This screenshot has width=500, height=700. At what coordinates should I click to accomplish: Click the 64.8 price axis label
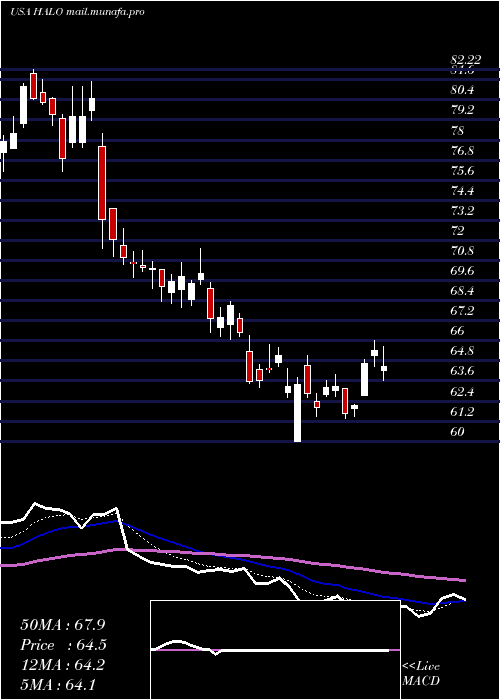[x=462, y=350]
